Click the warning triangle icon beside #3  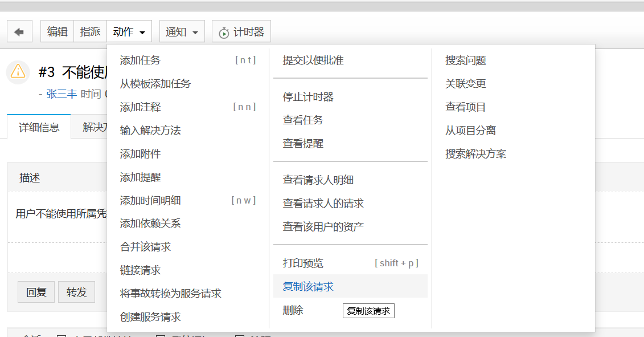[x=18, y=72]
